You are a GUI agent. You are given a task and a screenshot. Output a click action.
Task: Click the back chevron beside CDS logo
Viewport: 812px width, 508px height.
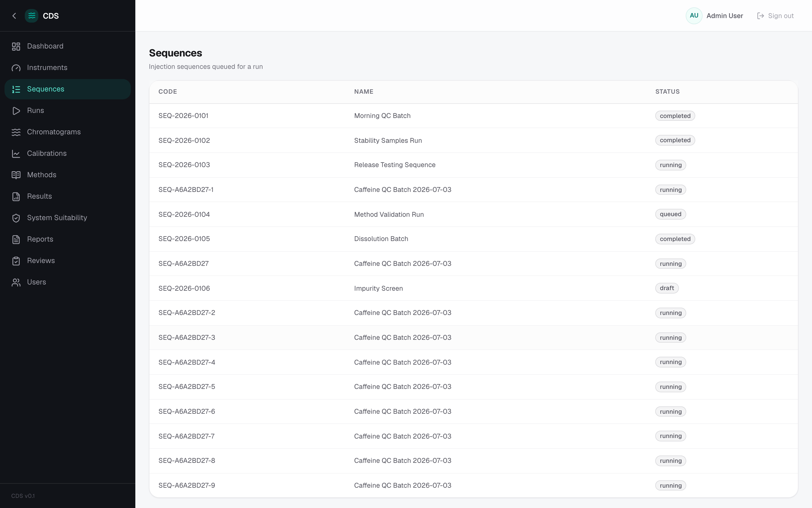pyautogui.click(x=14, y=16)
